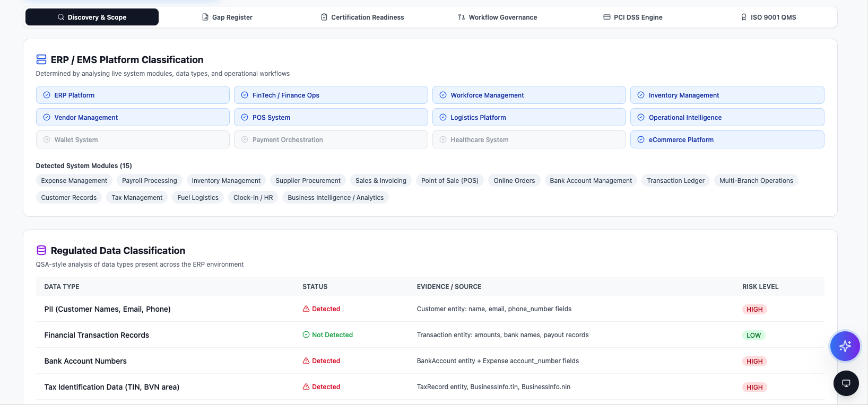Select the FinTech / Finance Ops card
The height and width of the screenshot is (405, 868).
pos(331,95)
